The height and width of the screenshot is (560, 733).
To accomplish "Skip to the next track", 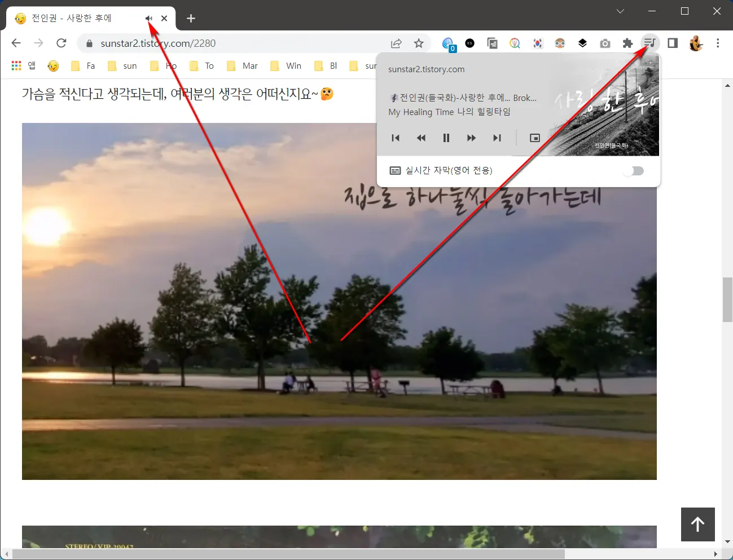I will 497,138.
